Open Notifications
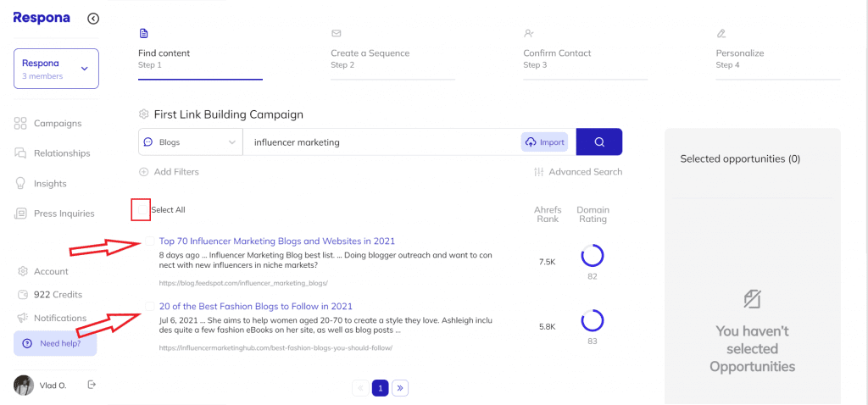This screenshot has width=868, height=405. 60,318
